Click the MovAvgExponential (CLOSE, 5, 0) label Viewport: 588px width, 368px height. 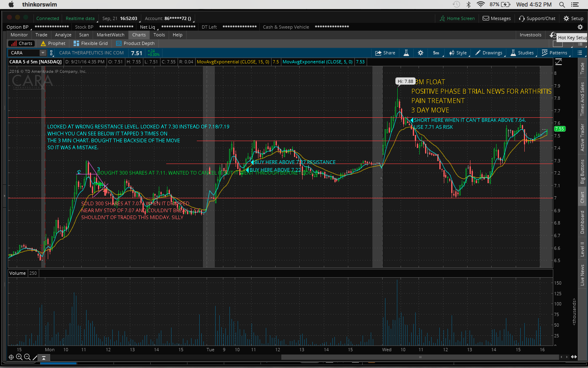(318, 62)
